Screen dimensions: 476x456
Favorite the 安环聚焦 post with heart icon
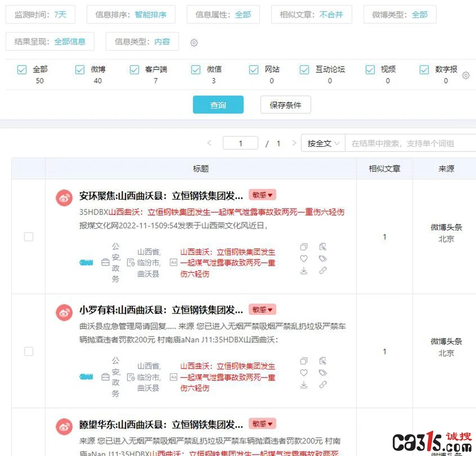pyautogui.click(x=304, y=258)
